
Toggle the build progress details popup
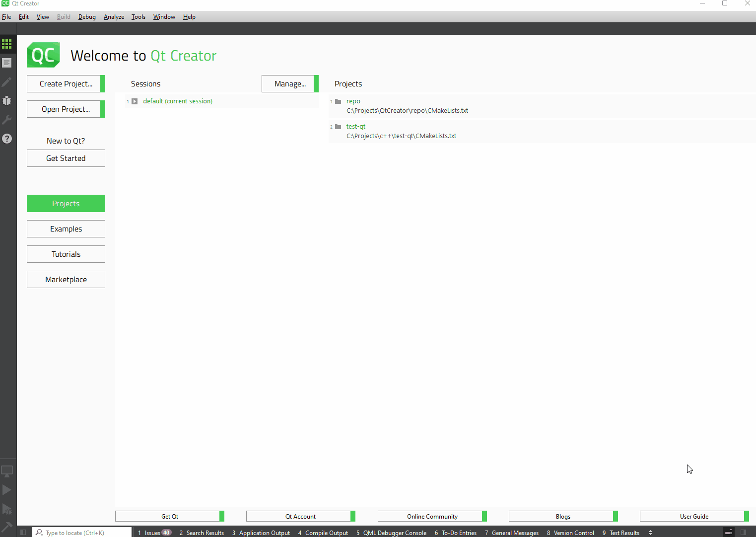coord(729,533)
